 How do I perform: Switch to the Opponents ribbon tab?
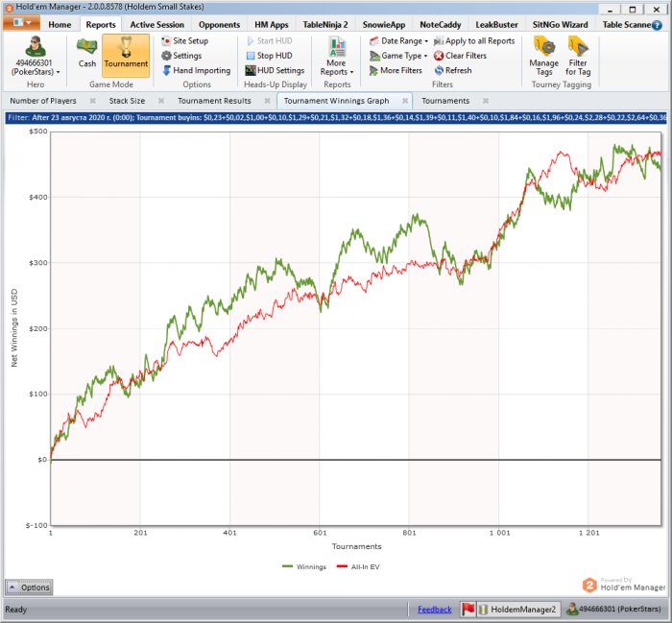[x=219, y=24]
